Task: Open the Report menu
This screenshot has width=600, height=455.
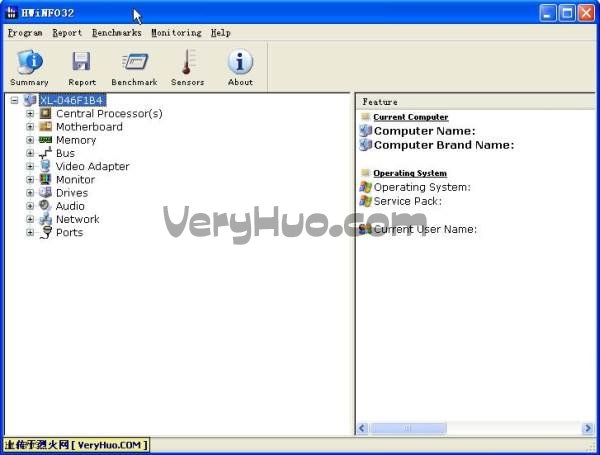Action: [67, 33]
